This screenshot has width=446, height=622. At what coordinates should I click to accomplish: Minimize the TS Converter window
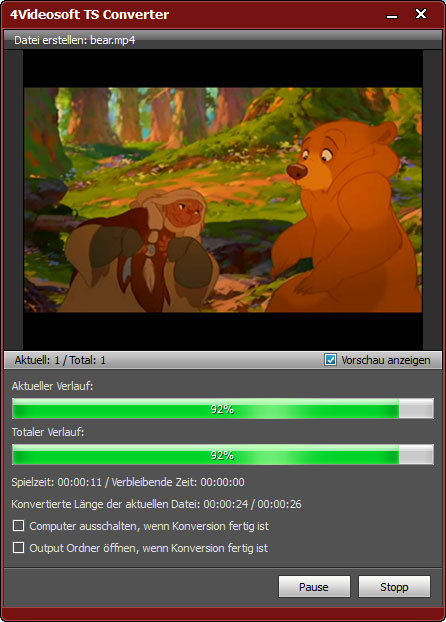(392, 15)
